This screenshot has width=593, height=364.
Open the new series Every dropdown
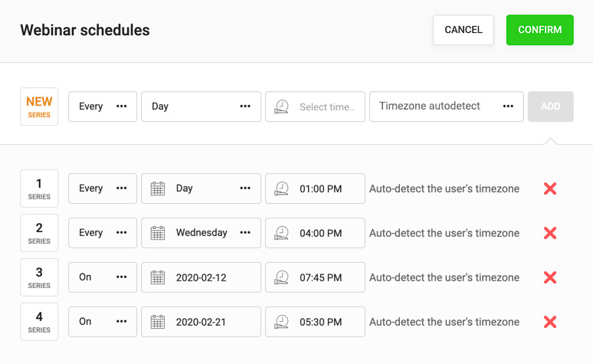point(103,107)
